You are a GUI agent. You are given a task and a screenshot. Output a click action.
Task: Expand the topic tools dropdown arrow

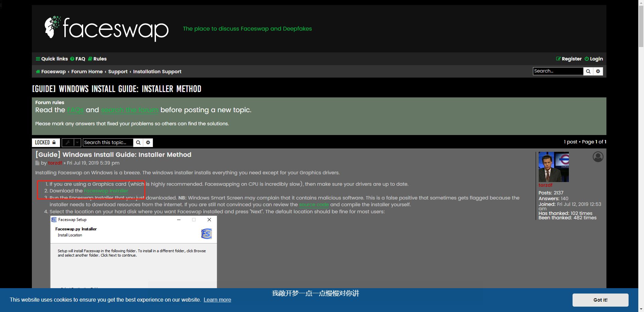(77, 143)
